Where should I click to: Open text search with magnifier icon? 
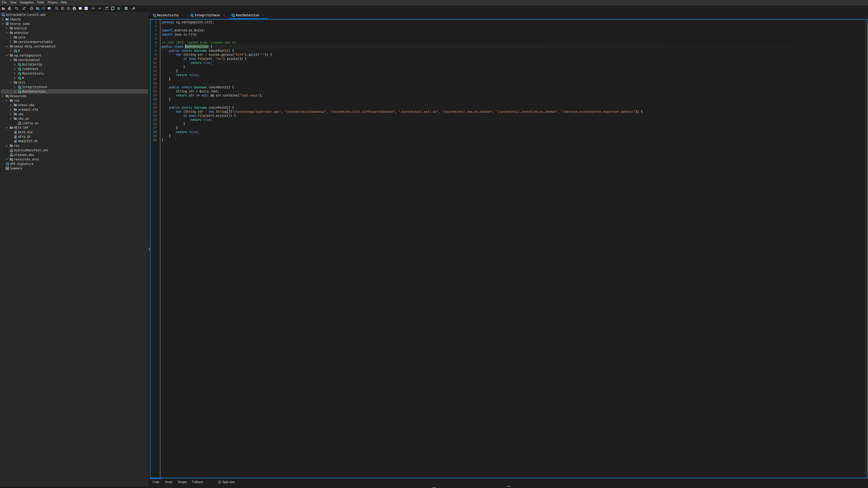click(57, 8)
